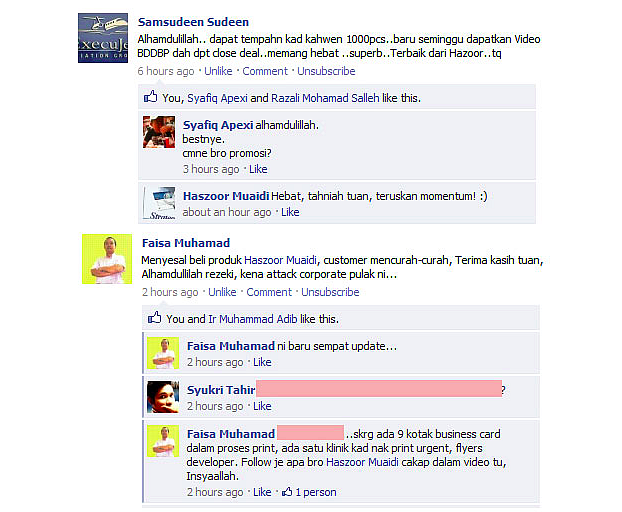The image size is (622, 512).
Task: Open Syafiq Apexi's comment avatar
Action: [159, 132]
